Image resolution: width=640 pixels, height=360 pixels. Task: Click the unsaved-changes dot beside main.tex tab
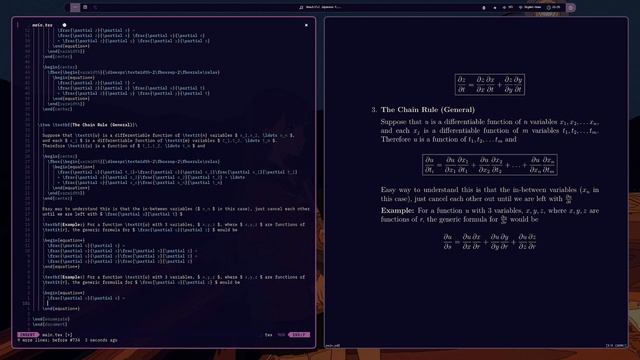pos(64,25)
